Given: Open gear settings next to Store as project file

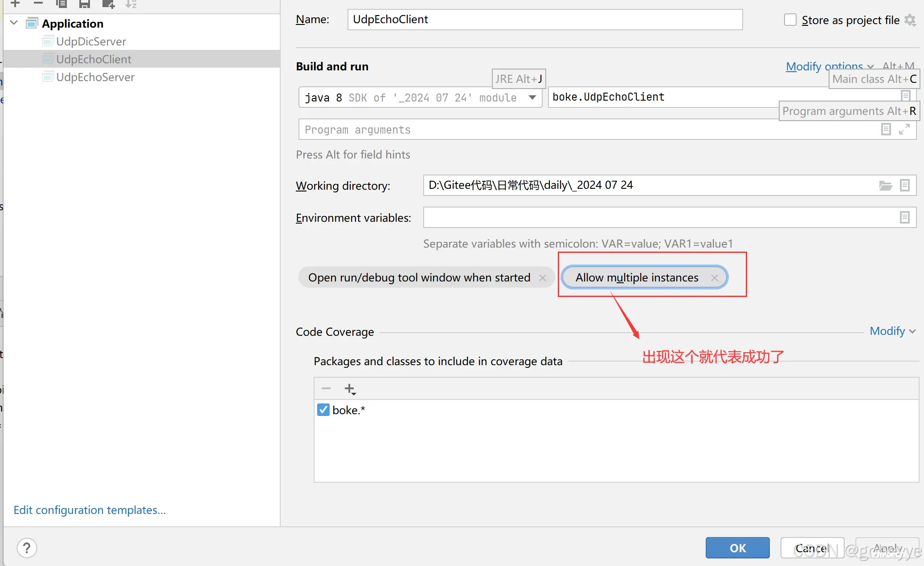Looking at the screenshot, I should click(910, 20).
